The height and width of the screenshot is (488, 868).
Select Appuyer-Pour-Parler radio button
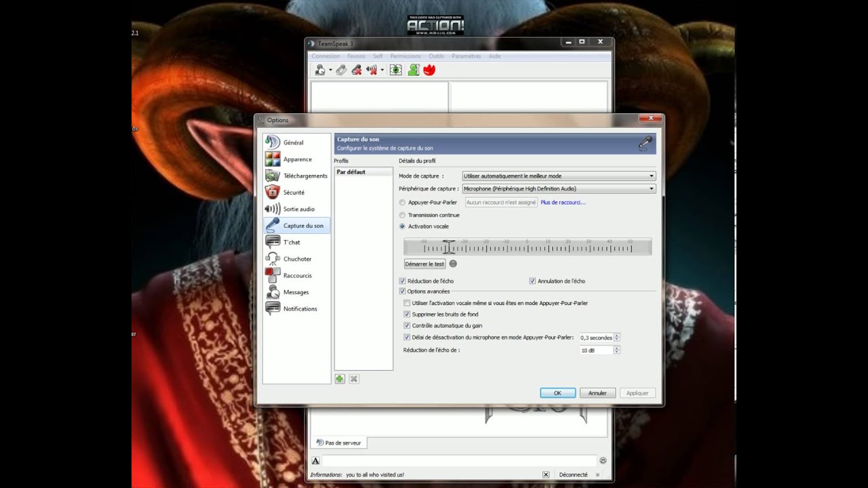[x=403, y=202]
